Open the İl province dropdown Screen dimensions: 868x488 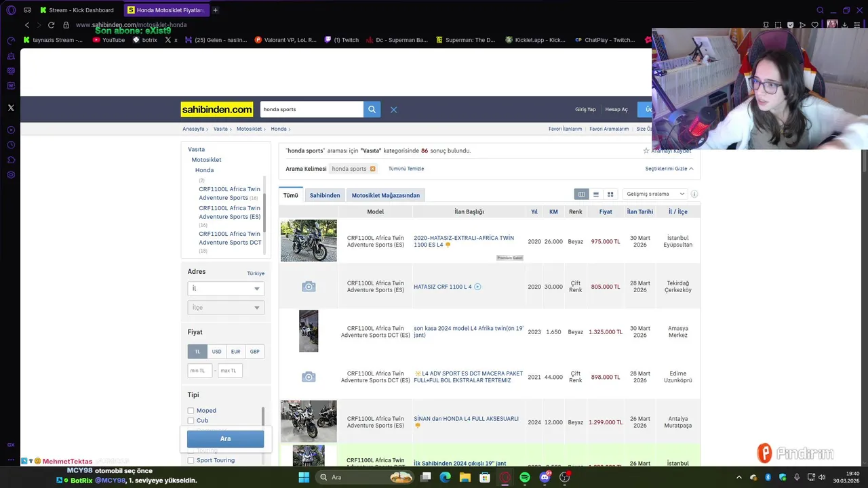point(226,289)
